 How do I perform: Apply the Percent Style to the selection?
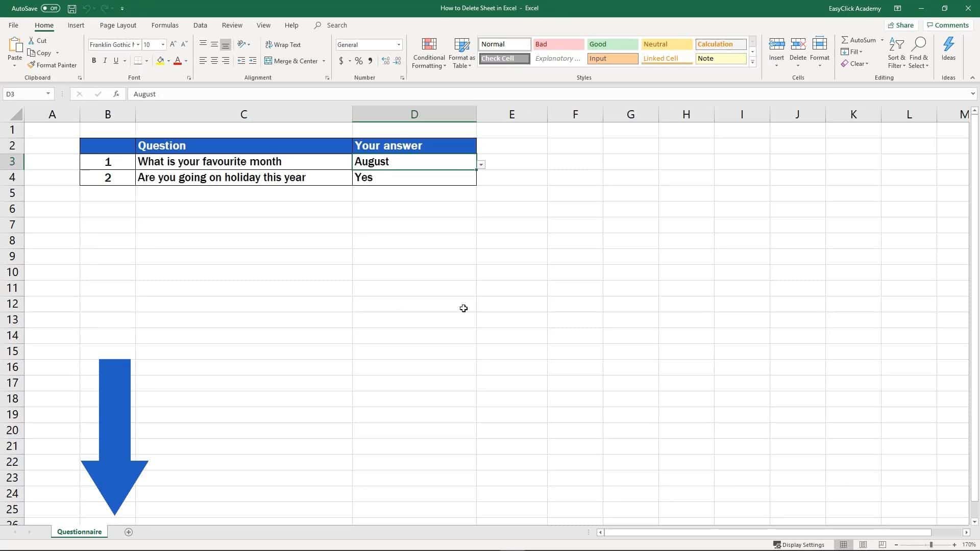pyautogui.click(x=358, y=61)
